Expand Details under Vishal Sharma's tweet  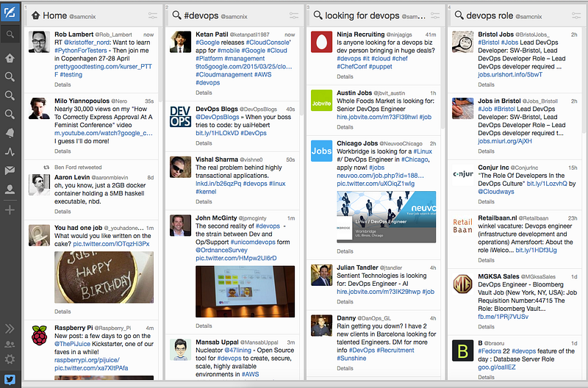point(204,201)
